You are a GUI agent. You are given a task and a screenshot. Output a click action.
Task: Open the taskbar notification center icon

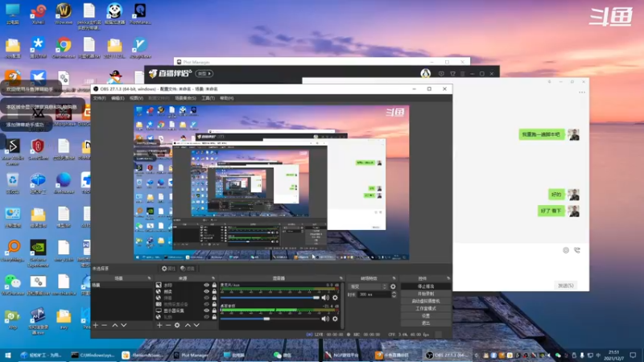coord(633,355)
